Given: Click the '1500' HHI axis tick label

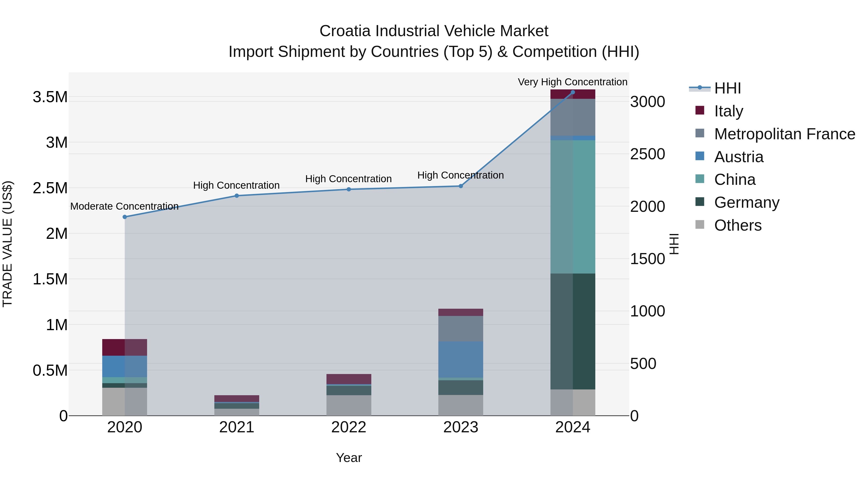Looking at the screenshot, I should click(x=648, y=259).
